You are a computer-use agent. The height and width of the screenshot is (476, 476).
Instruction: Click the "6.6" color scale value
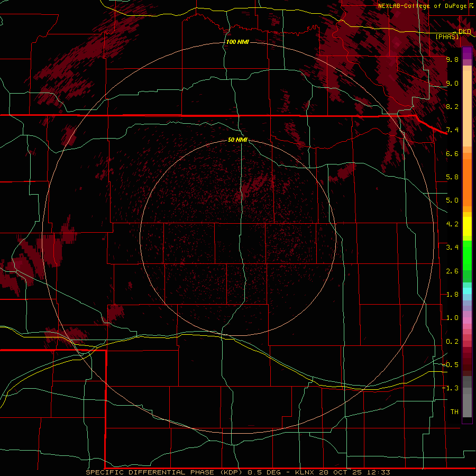452,153
